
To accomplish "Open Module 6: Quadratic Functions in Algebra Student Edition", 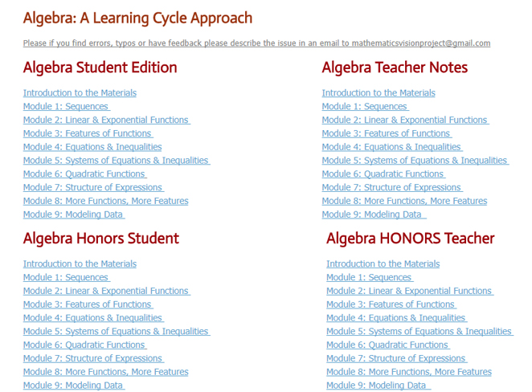I will click(84, 174).
